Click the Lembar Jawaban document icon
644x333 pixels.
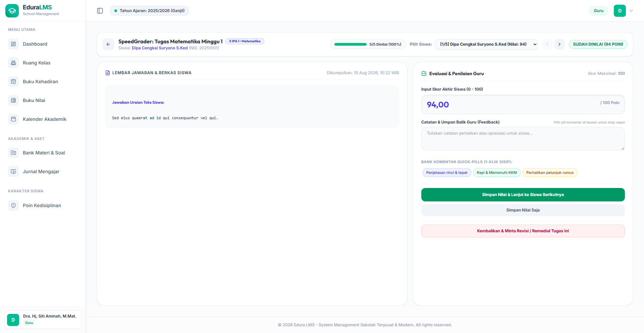coord(108,73)
